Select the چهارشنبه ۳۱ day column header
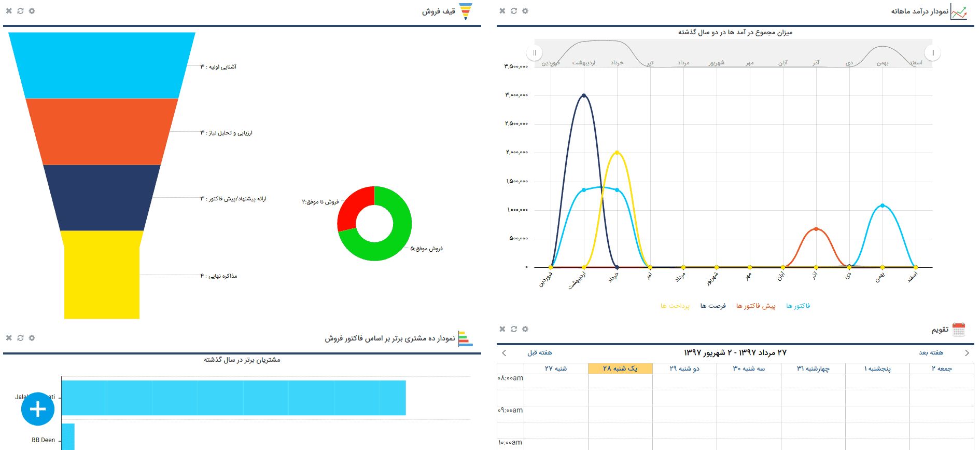 click(813, 369)
